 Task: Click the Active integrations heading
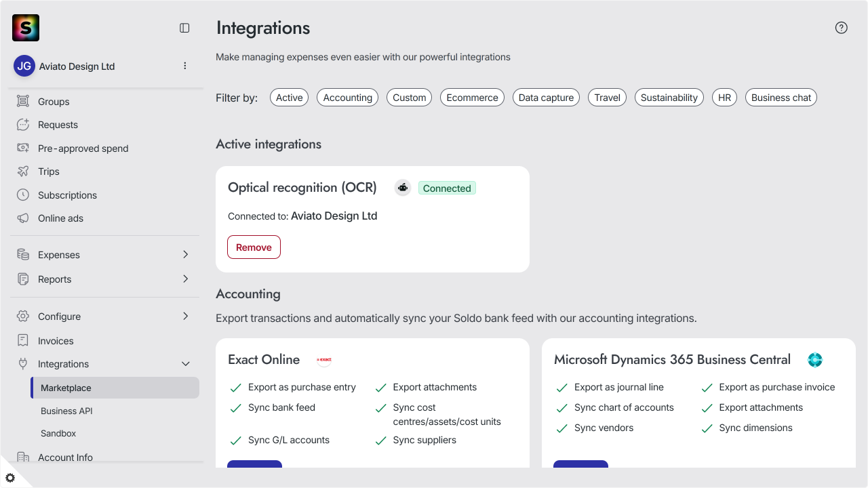coord(269,144)
